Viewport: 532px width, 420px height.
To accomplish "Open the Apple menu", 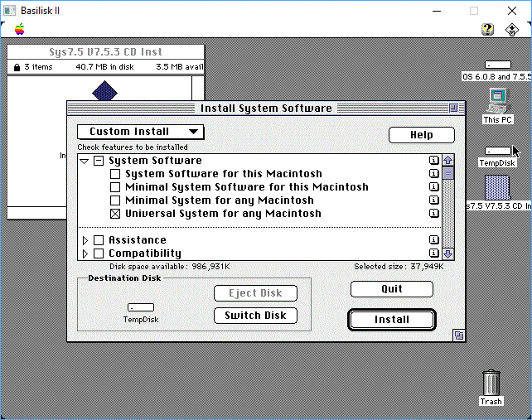I will point(20,30).
